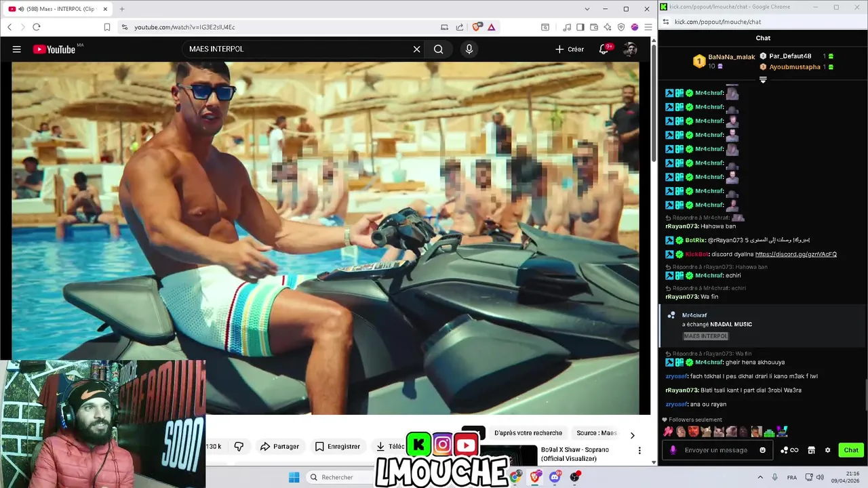This screenshot has height=488, width=868.
Task: Select the 'Source : Maes' chip
Action: [597, 433]
